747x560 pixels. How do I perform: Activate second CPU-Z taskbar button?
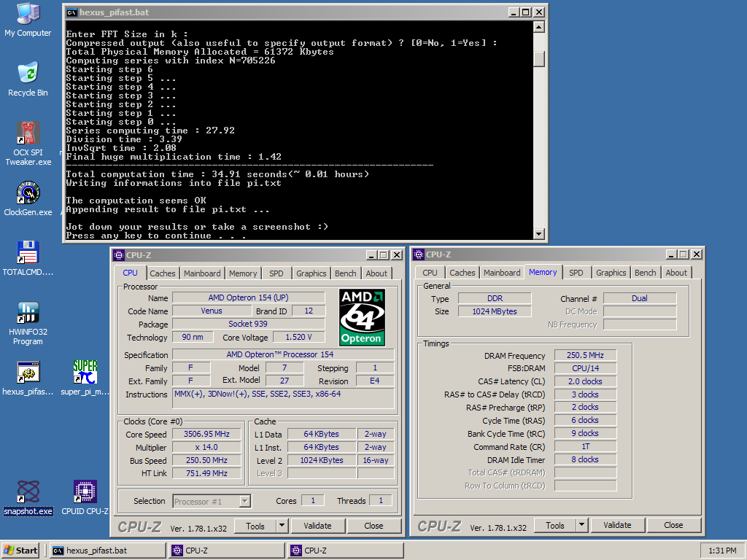[347, 551]
